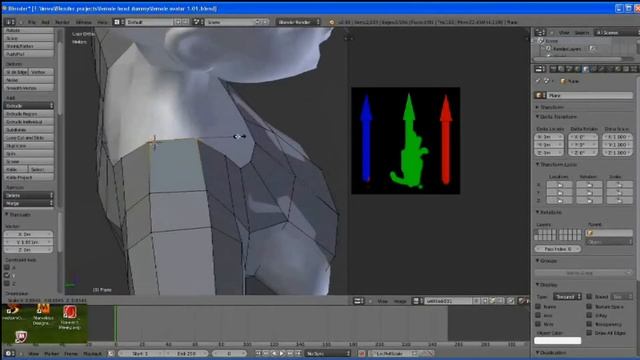Open the No Sync dropdown in timeline

328,353
